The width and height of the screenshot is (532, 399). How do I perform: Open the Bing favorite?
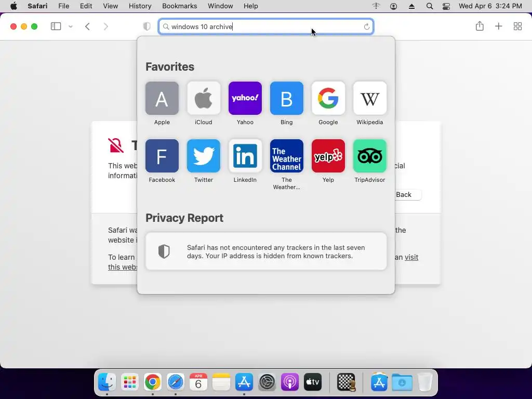coord(287,98)
